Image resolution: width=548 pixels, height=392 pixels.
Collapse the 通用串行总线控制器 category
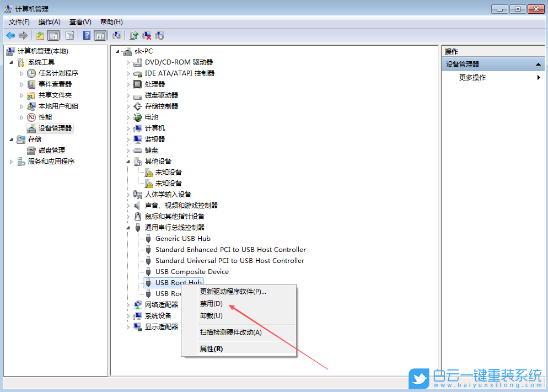127,227
